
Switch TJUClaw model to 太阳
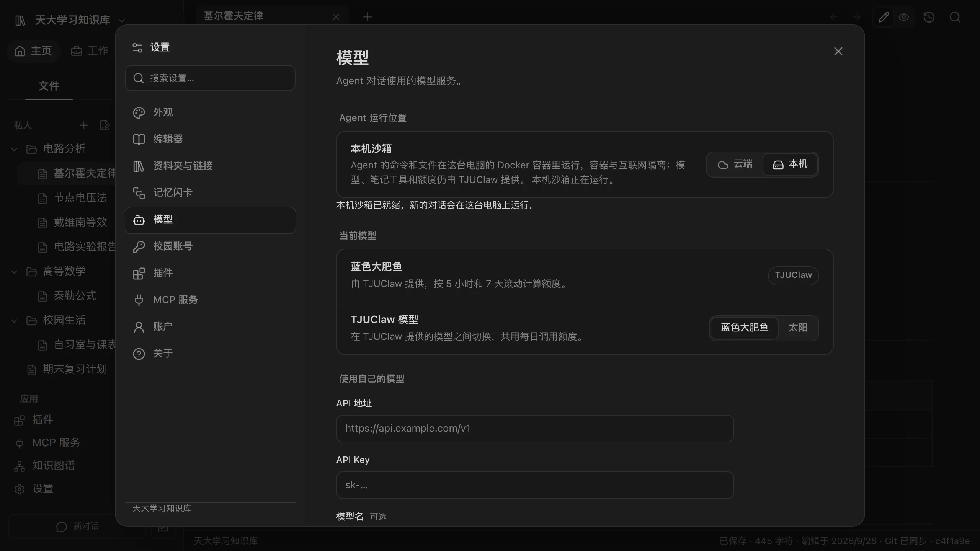tap(798, 328)
